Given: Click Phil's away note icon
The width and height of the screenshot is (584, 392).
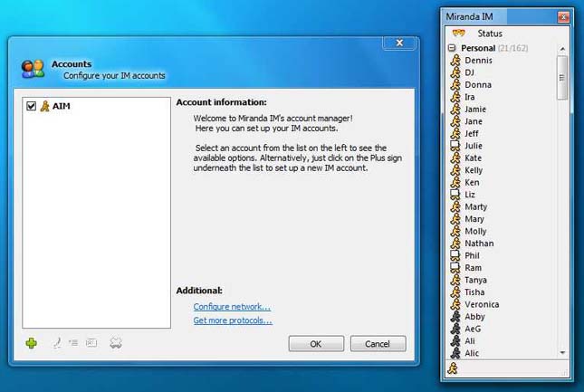Looking at the screenshot, I should point(455,255).
